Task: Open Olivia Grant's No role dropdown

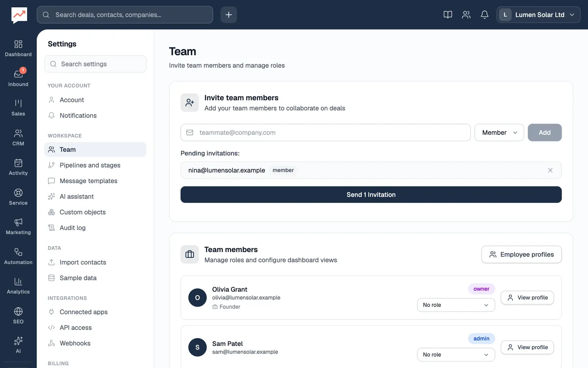Action: coord(456,305)
